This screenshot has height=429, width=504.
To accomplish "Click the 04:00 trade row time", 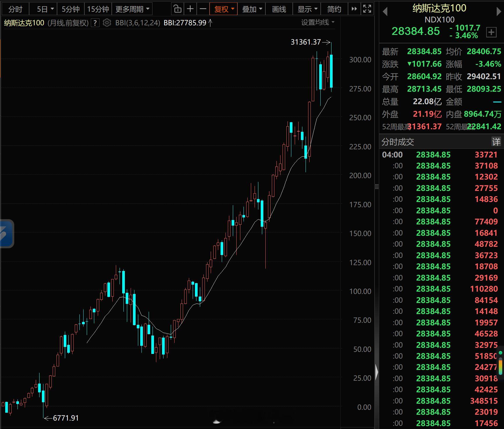I will (392, 155).
